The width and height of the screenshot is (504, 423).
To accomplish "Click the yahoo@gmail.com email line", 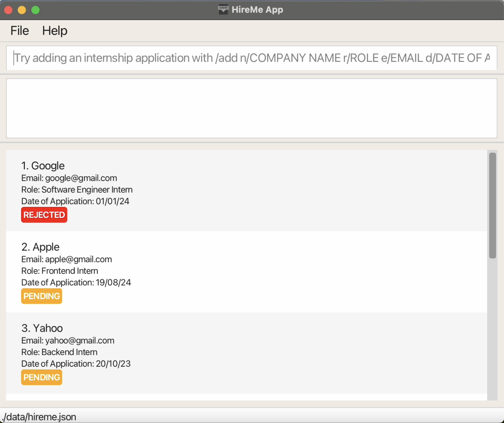I will pyautogui.click(x=68, y=341).
